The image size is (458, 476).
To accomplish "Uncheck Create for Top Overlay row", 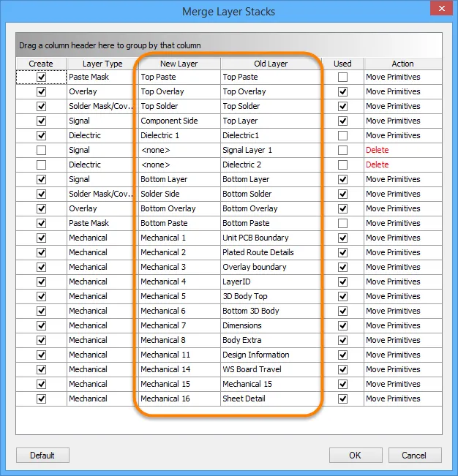I will point(41,91).
